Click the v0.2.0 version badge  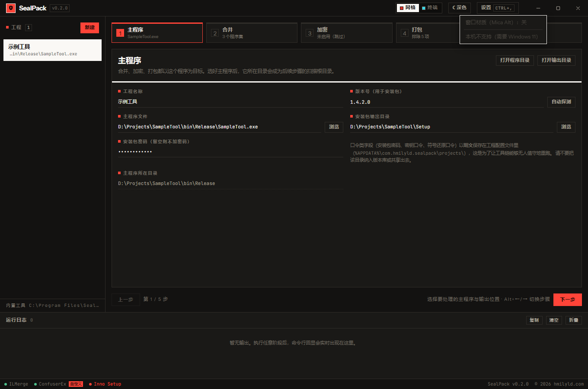(60, 8)
